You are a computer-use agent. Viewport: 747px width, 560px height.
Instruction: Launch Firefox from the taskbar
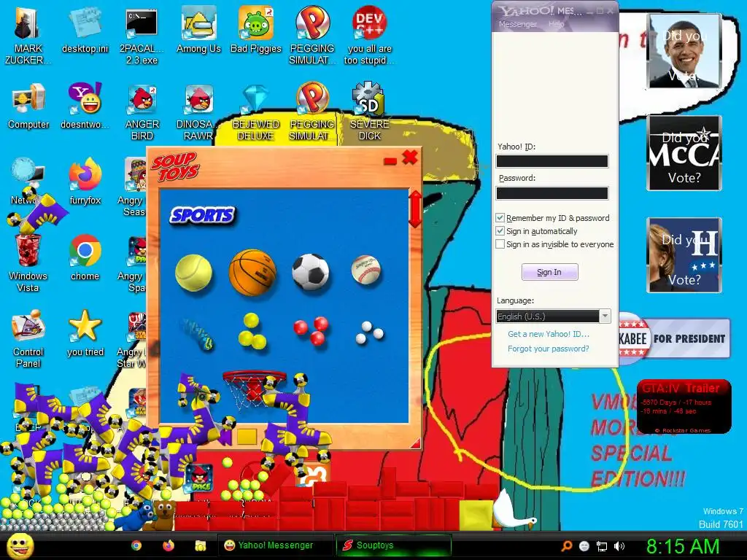pos(169,545)
